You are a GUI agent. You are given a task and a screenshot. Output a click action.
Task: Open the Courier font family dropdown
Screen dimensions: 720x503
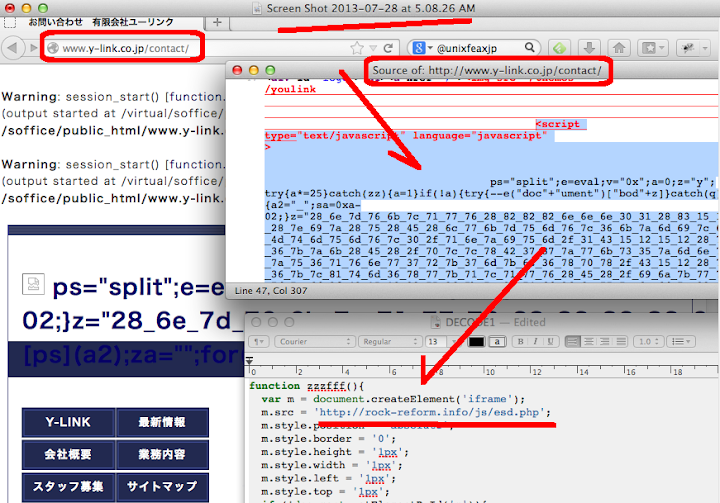pos(315,341)
